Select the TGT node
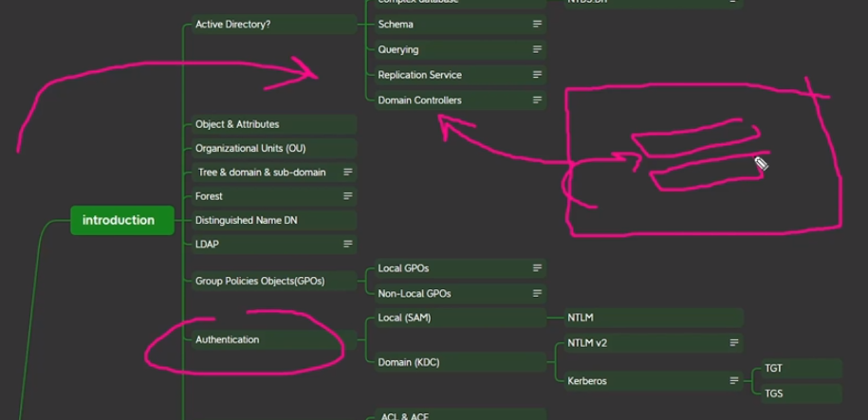Viewport: 868px width, 420px height. pyautogui.click(x=802, y=369)
